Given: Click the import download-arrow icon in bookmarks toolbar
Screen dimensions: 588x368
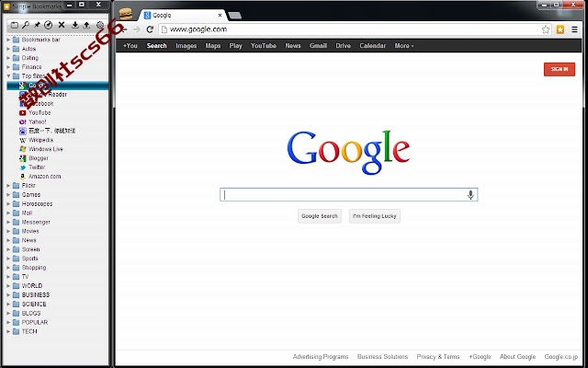Looking at the screenshot, I should [x=75, y=25].
